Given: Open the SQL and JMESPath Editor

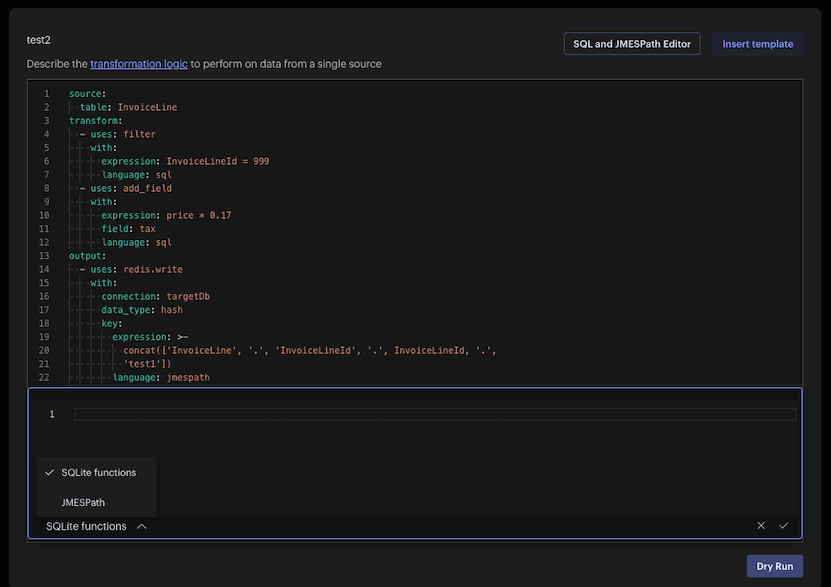Looking at the screenshot, I should [631, 44].
